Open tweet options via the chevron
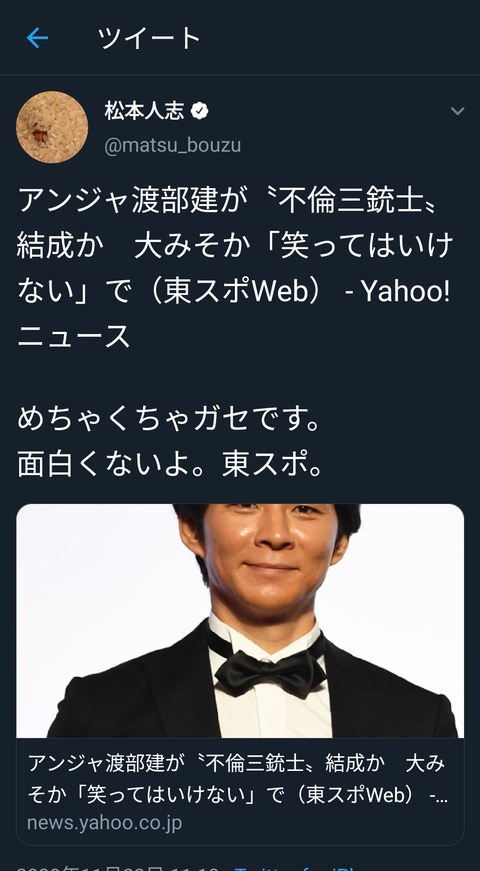480x871 pixels. [457, 111]
